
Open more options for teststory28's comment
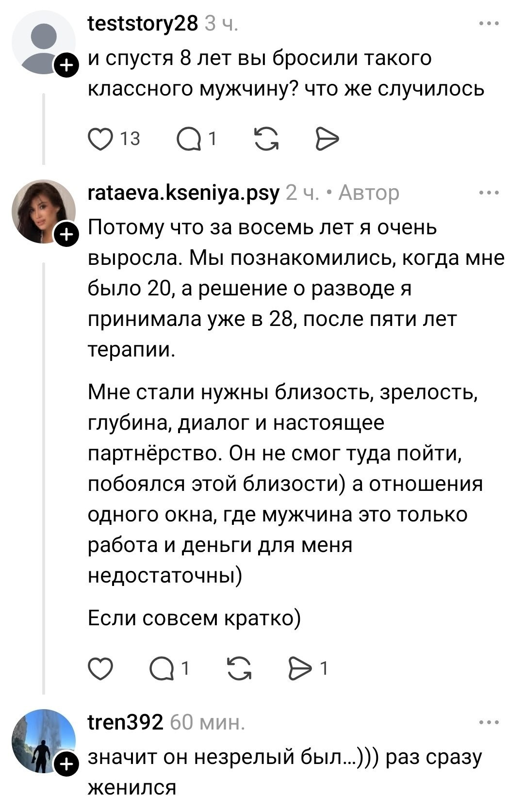point(489,23)
